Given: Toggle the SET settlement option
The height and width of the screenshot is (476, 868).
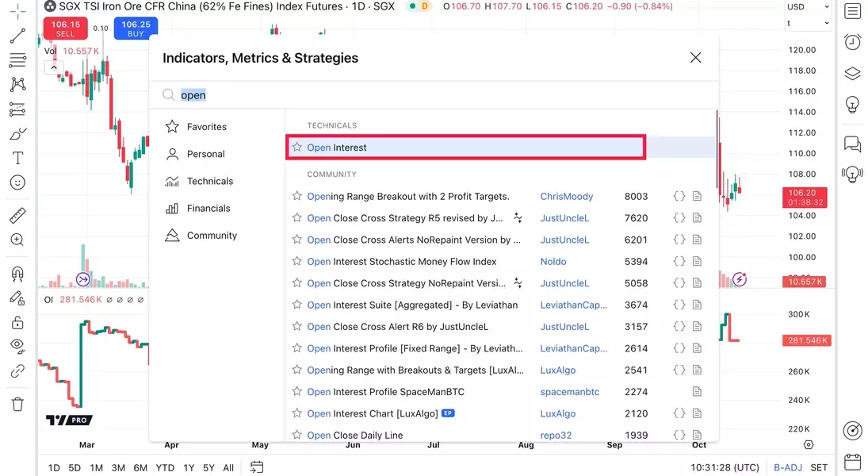Looking at the screenshot, I should [x=820, y=468].
